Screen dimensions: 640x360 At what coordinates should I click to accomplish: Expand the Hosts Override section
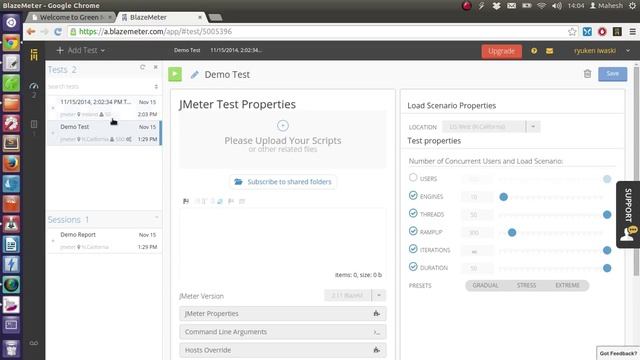click(282, 350)
